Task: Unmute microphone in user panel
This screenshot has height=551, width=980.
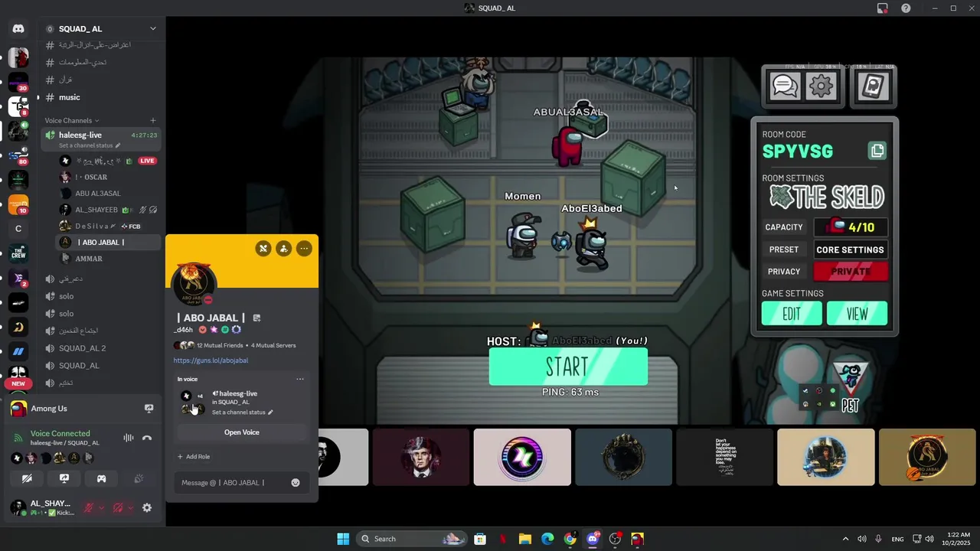Action: (89, 507)
